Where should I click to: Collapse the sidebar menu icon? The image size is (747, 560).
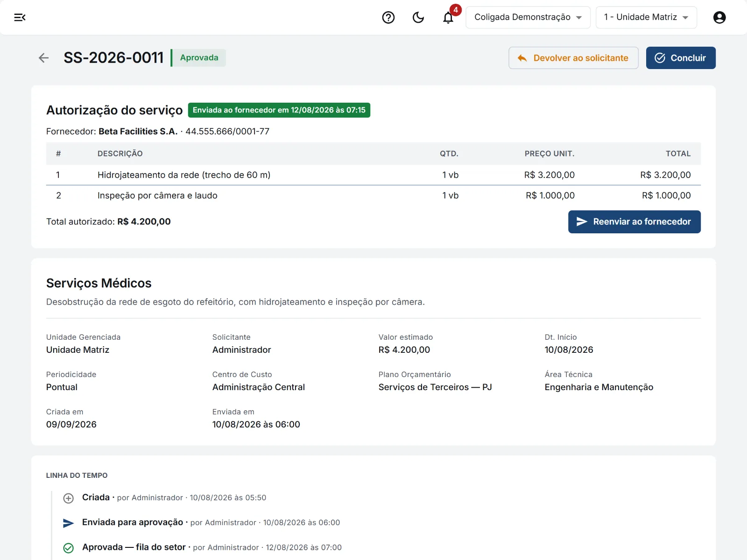coord(20,17)
